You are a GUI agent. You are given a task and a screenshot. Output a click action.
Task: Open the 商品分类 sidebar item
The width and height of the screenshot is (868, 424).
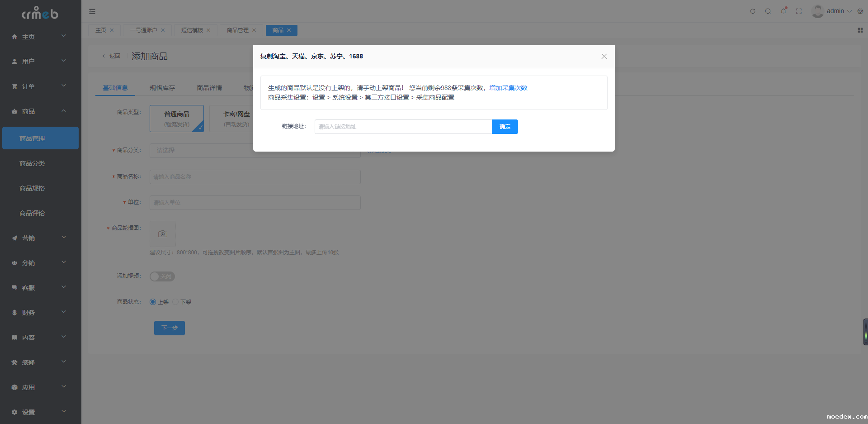32,163
